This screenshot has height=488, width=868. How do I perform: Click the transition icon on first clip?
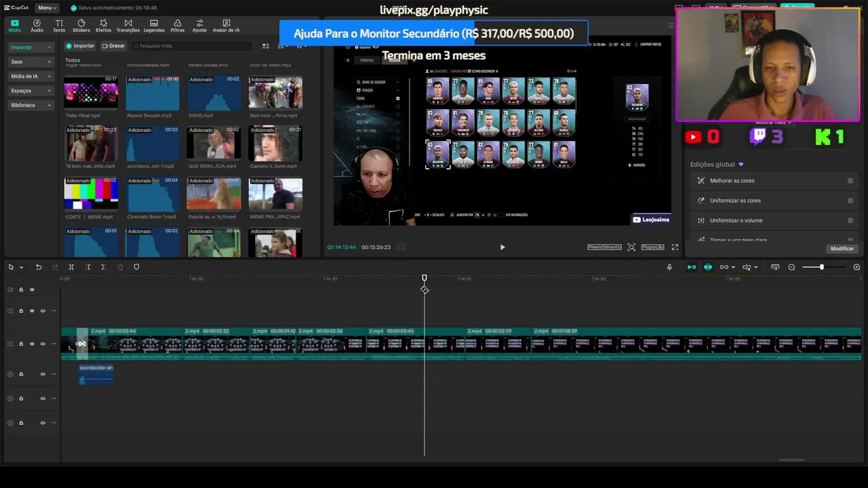click(82, 344)
